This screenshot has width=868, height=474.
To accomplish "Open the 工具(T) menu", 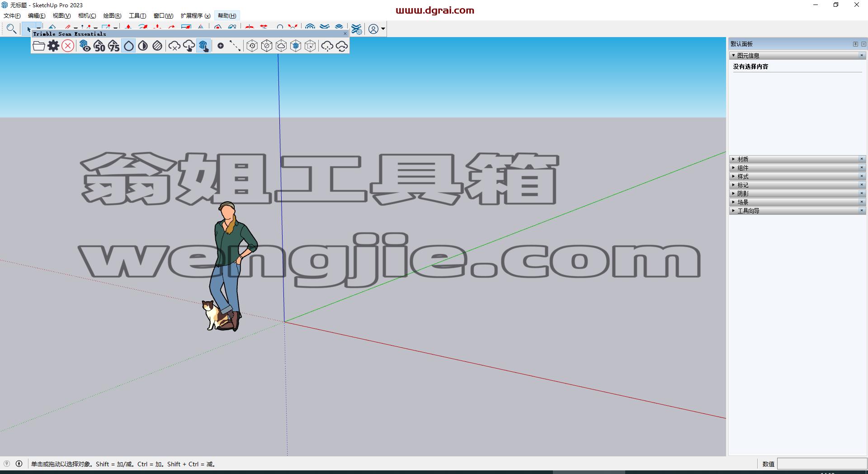I will tap(137, 16).
